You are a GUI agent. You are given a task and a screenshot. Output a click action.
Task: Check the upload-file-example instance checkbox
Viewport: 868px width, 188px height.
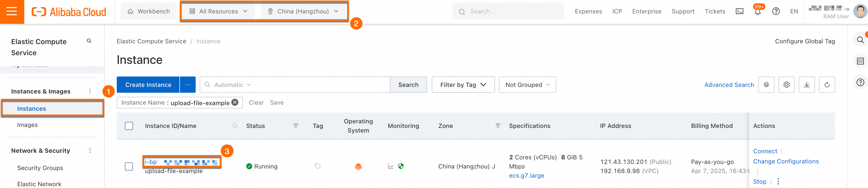pyautogui.click(x=129, y=166)
